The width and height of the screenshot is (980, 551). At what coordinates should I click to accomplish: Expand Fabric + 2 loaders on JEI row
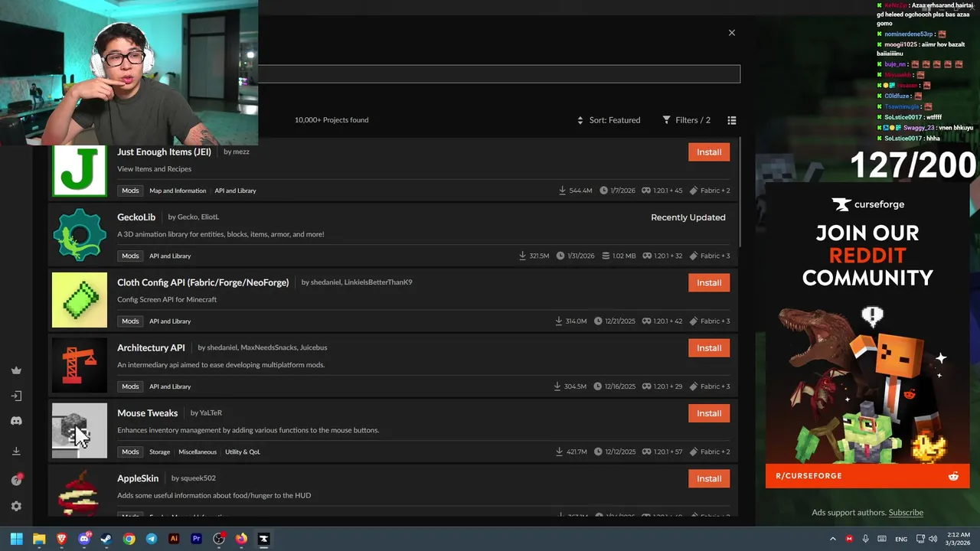pyautogui.click(x=710, y=191)
